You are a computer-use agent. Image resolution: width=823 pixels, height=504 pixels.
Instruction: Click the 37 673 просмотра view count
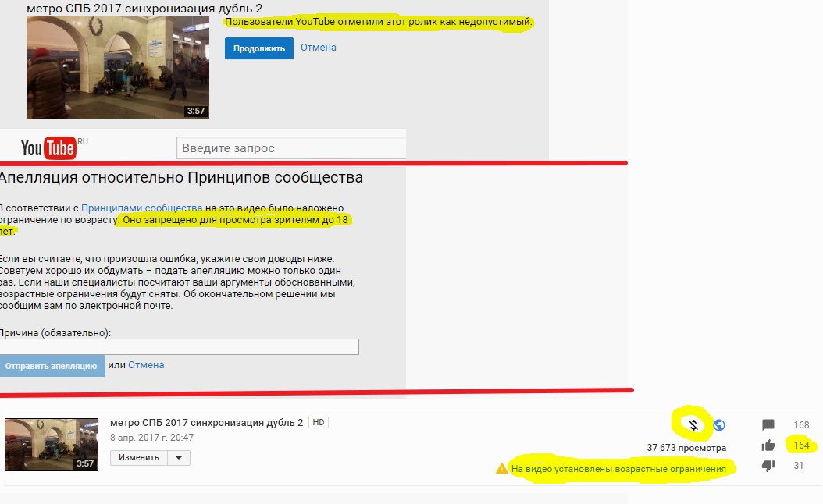(x=686, y=447)
